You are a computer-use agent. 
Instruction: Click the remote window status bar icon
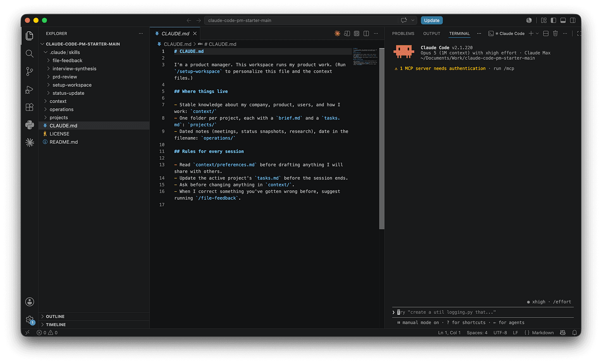click(27, 333)
